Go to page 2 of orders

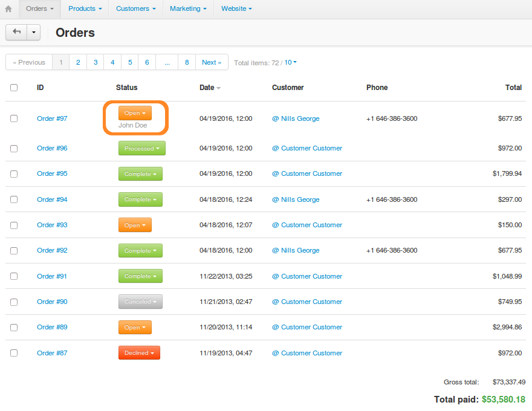(x=78, y=62)
